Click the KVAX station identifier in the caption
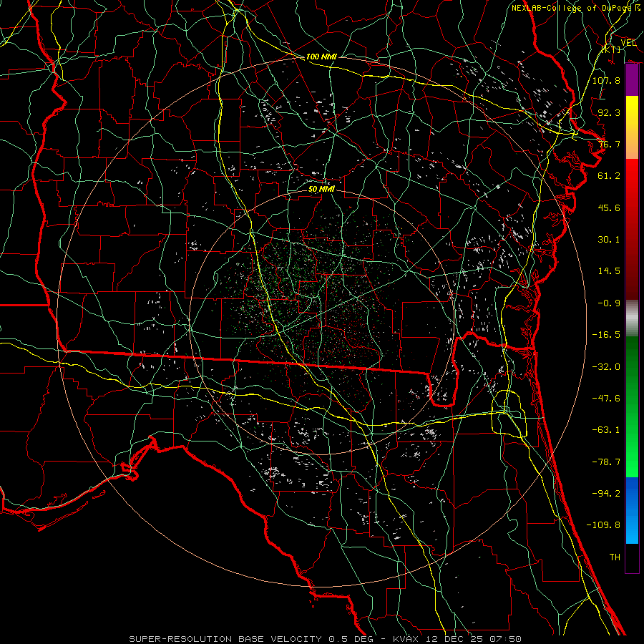 406,639
